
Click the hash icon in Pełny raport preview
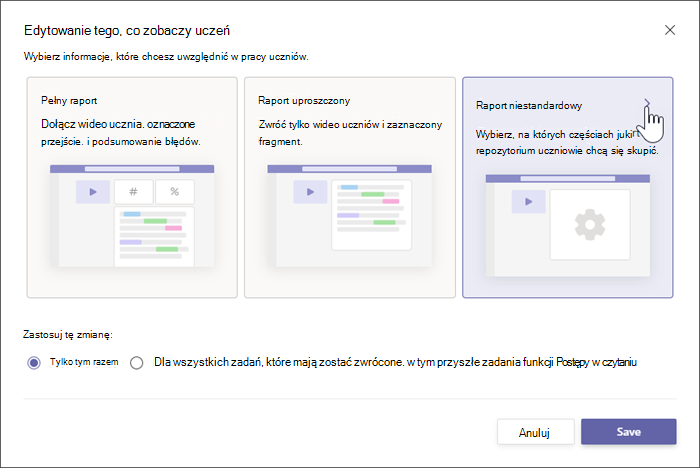click(x=133, y=192)
